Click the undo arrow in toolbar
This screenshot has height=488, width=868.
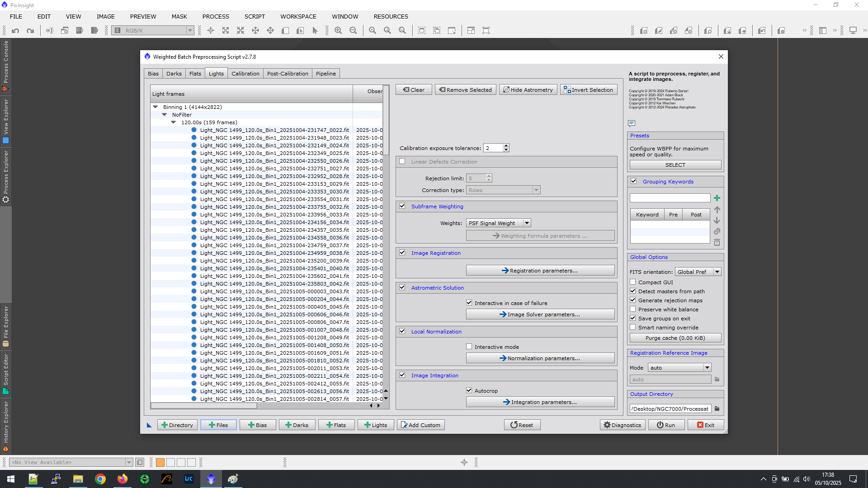[x=15, y=31]
